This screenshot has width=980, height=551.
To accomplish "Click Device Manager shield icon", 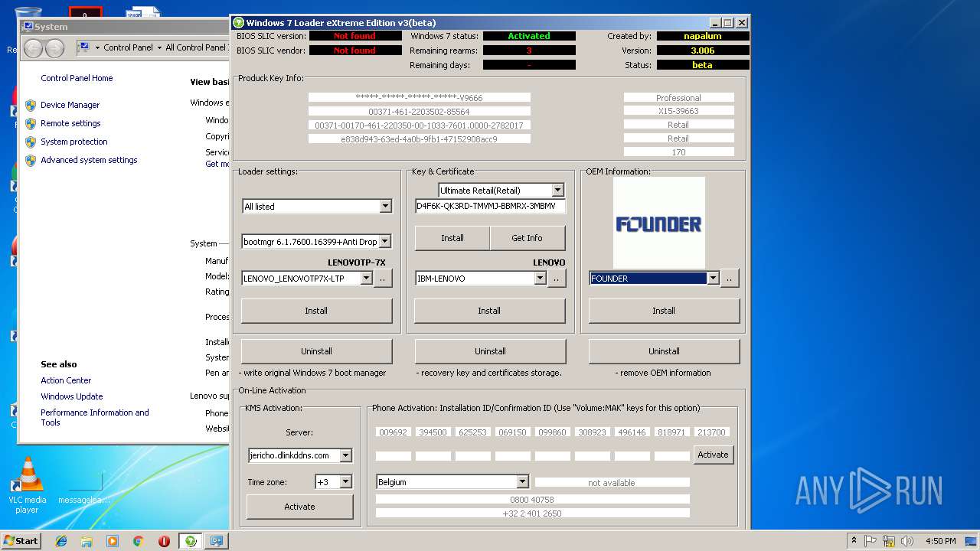I will (x=31, y=105).
